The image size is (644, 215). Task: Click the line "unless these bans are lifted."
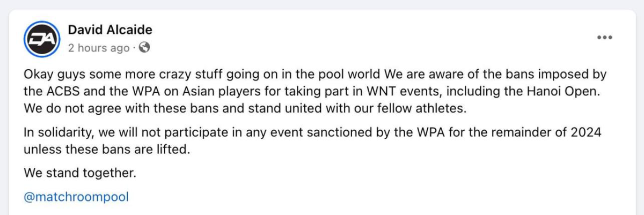click(107, 150)
